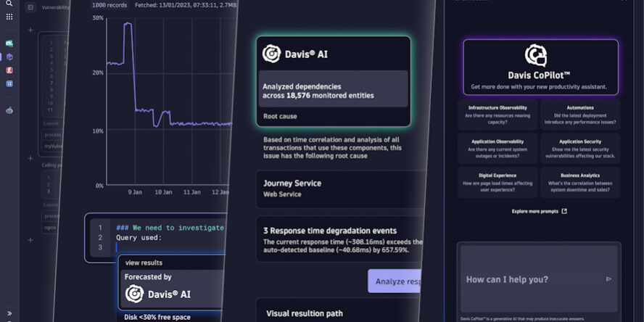Click Davis AI logo in Forecasted by card
The height and width of the screenshot is (322, 644).
[135, 294]
